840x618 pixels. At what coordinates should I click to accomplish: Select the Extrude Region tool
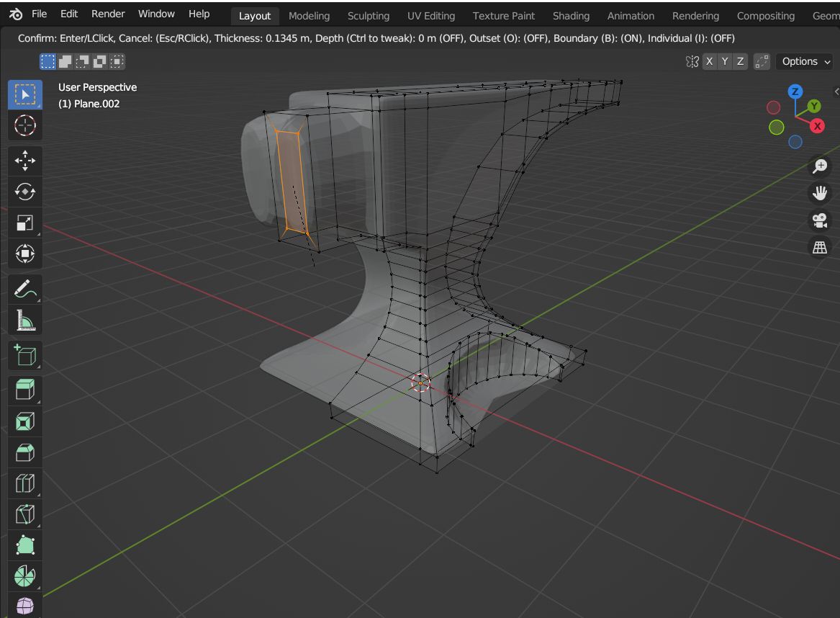pyautogui.click(x=25, y=390)
